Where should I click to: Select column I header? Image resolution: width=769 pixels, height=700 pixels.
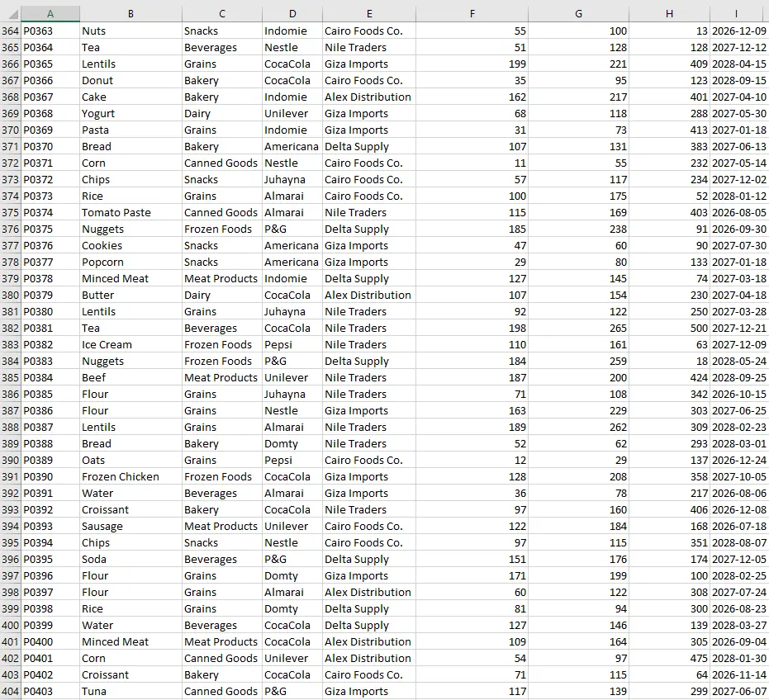(736, 14)
